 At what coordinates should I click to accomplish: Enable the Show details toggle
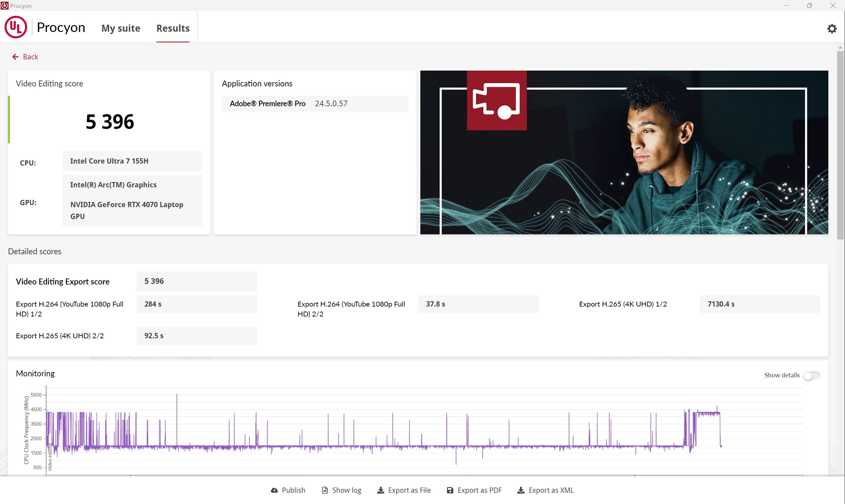pyautogui.click(x=812, y=376)
